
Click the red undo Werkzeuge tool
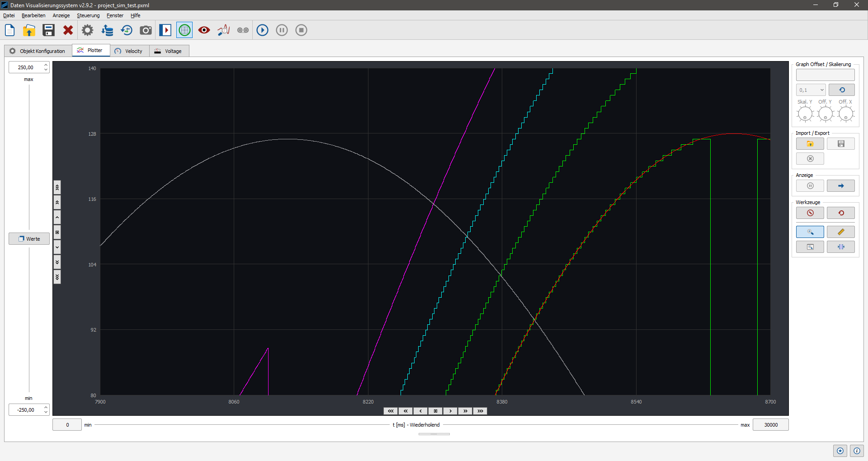coord(841,213)
